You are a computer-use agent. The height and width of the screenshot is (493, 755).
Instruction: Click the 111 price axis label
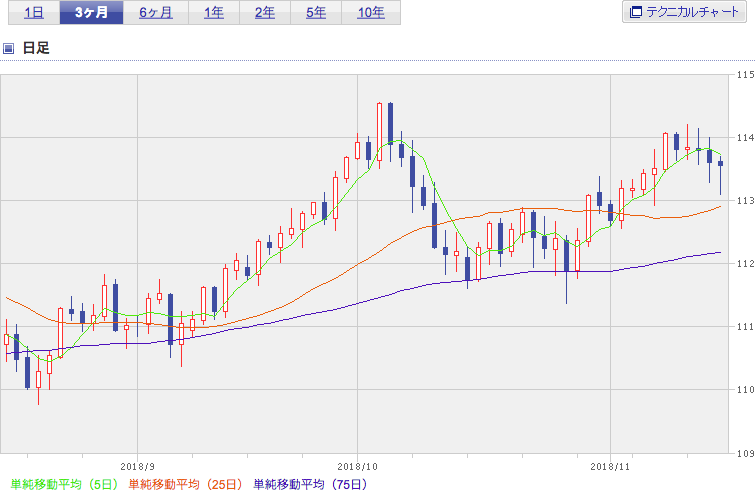click(745, 327)
